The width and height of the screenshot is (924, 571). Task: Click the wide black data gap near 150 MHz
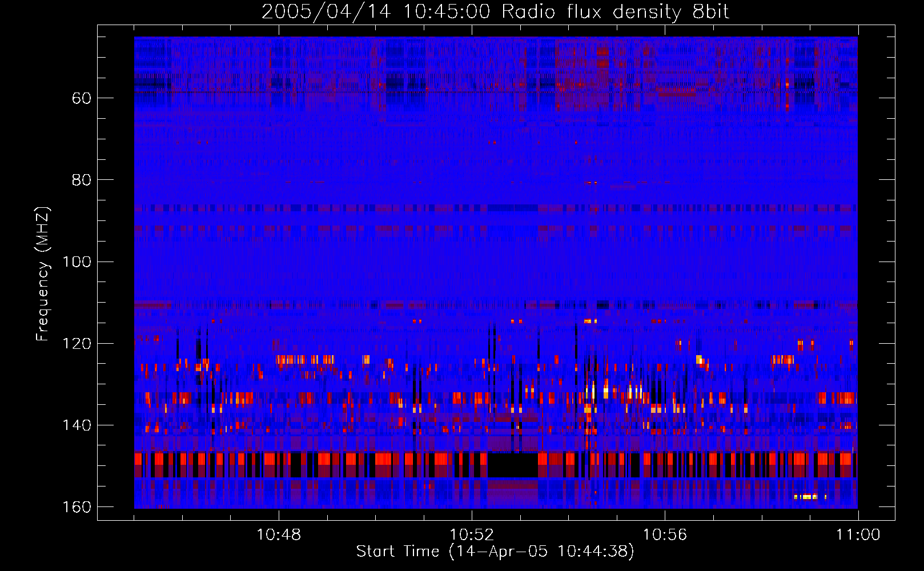[x=512, y=465]
